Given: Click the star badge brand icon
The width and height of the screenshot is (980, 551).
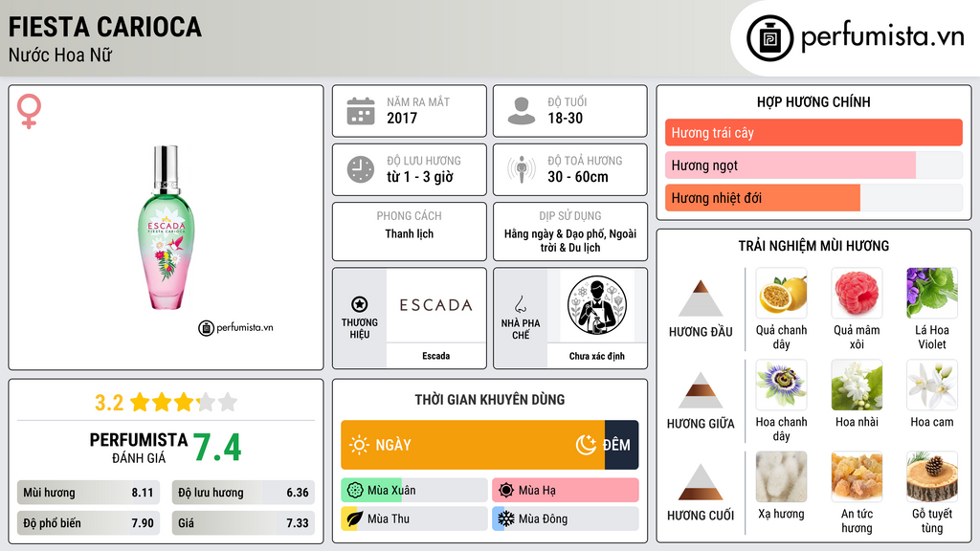Looking at the screenshot, I should 360,304.
